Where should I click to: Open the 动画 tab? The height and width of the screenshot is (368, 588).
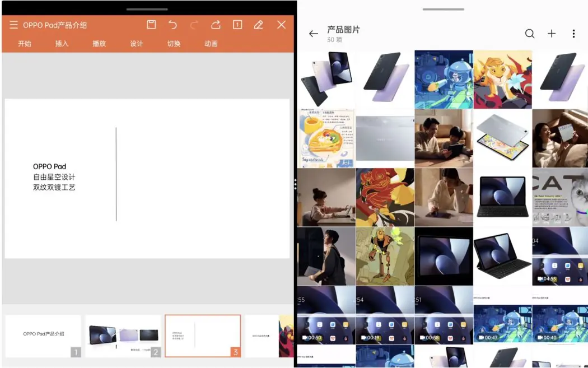point(211,44)
